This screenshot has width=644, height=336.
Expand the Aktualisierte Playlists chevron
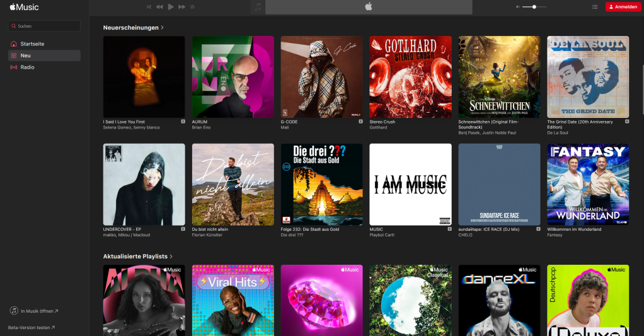(171, 257)
